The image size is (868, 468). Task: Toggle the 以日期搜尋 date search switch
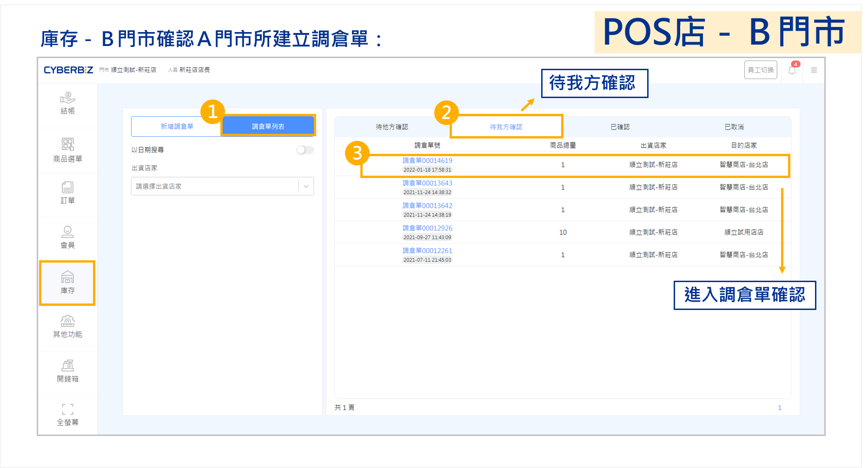[x=305, y=150]
